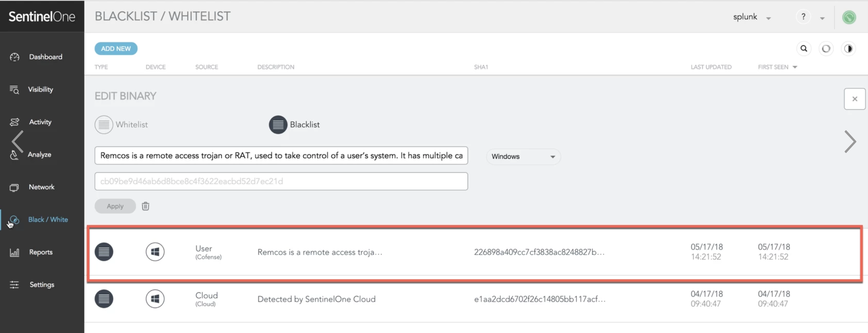Click blacklist type icon in Cloud row
This screenshot has width=868, height=333.
click(104, 299)
